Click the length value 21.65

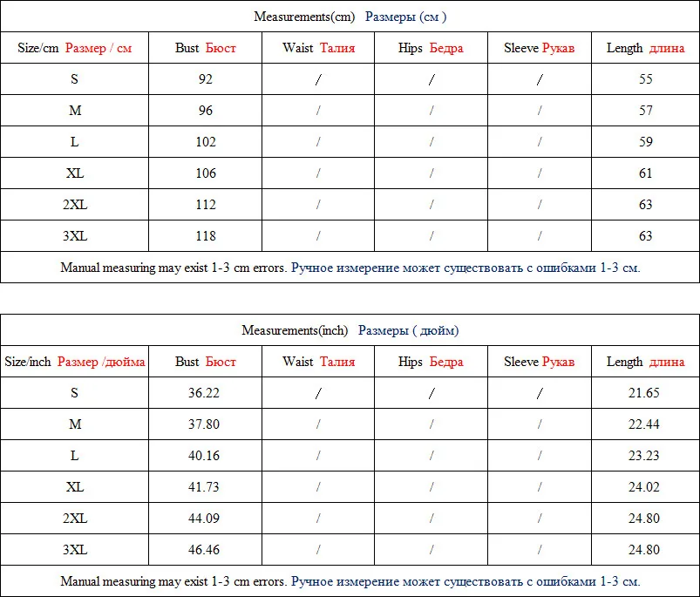[643, 393]
